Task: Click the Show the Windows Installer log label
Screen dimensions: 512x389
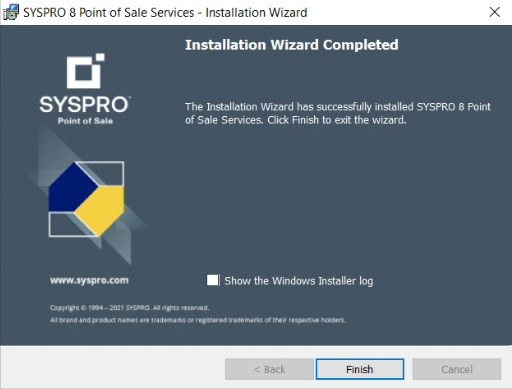Action: 299,281
